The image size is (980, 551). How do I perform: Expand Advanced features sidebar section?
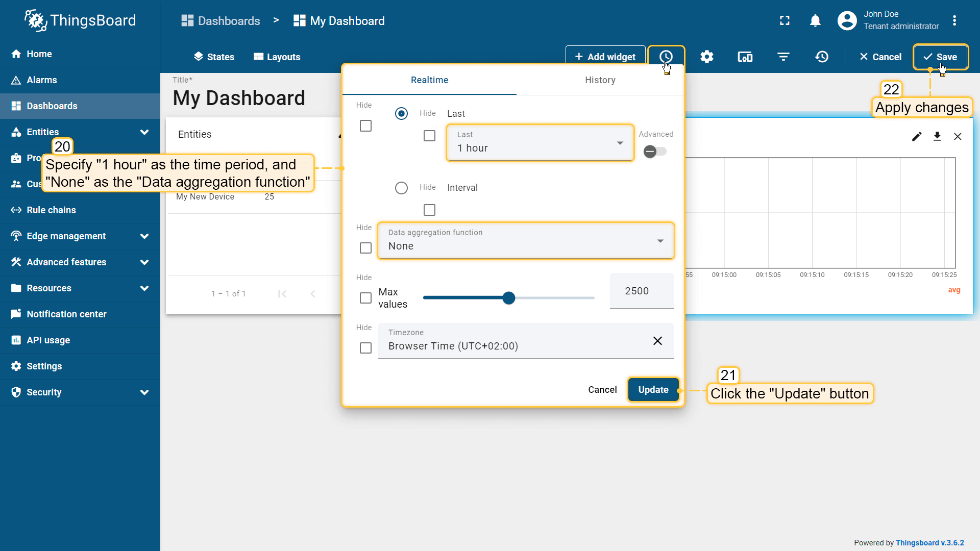pyautogui.click(x=144, y=262)
